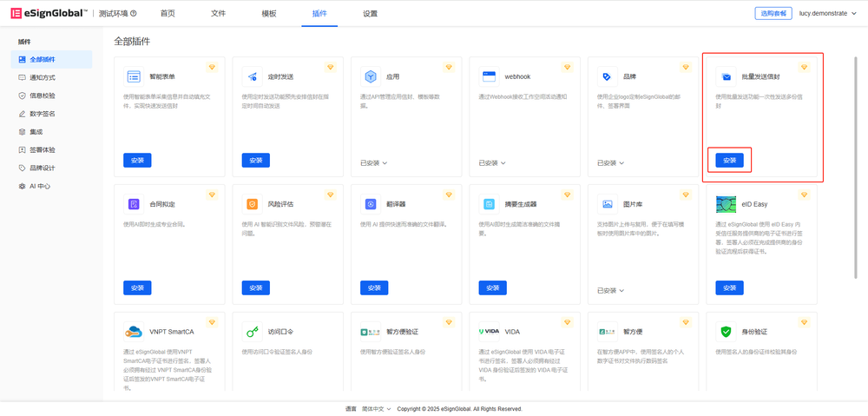Image resolution: width=868 pixels, height=416 pixels.
Task: Open the 应用 plugin icon
Action: point(371,76)
